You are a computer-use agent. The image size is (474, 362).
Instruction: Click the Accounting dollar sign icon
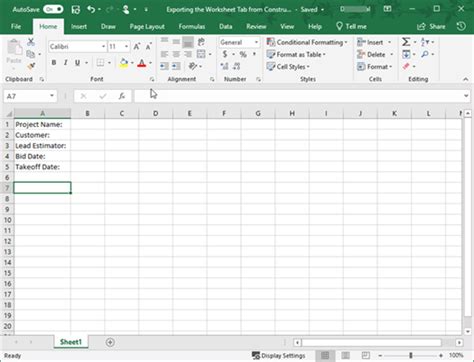pyautogui.click(x=225, y=54)
